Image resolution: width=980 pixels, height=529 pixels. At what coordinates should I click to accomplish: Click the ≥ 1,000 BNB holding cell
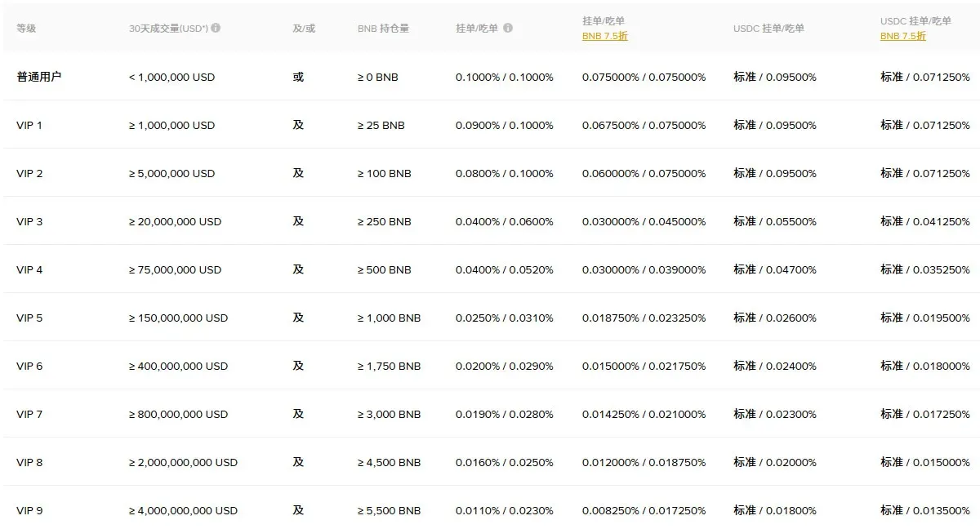click(390, 318)
